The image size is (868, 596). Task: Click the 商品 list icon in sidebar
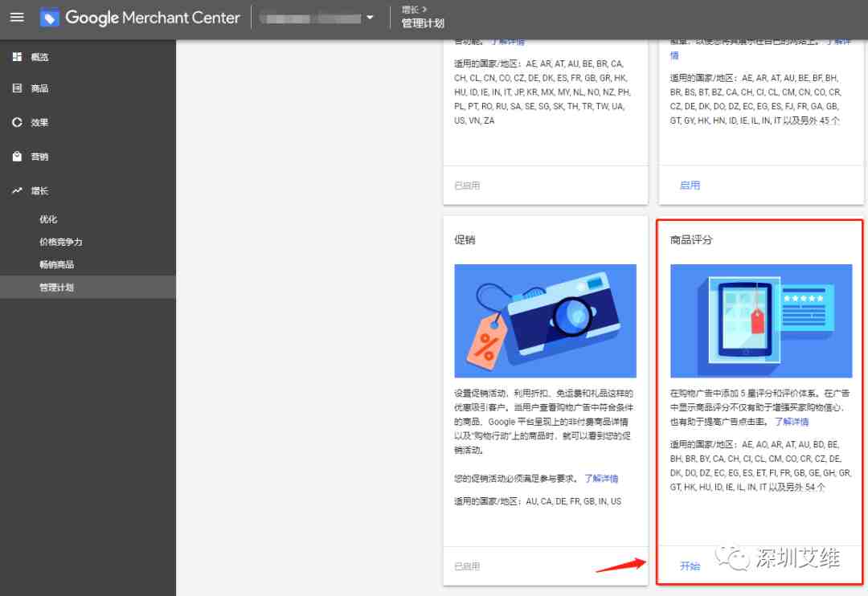[x=17, y=88]
